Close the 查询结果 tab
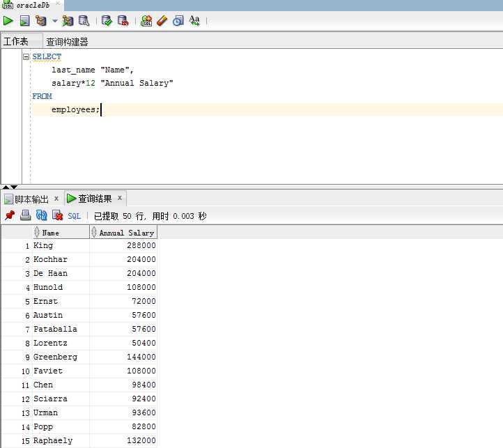 (x=120, y=198)
